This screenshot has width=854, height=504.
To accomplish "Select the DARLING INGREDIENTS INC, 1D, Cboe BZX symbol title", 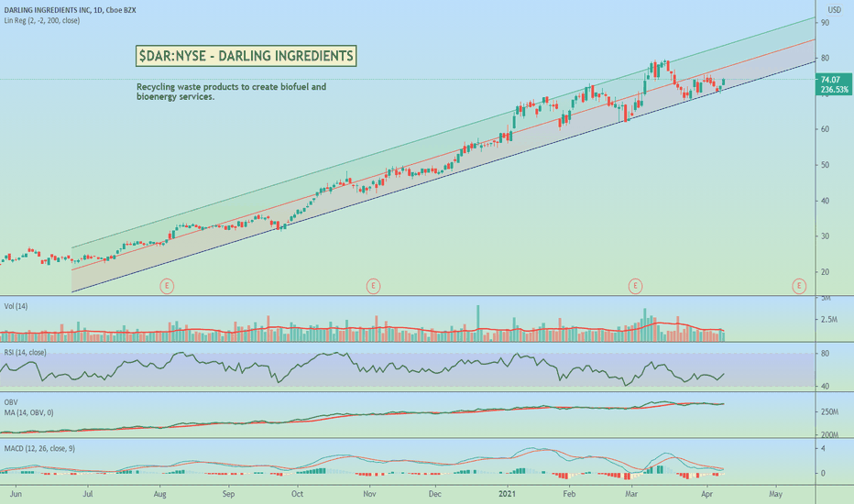I will coord(70,10).
